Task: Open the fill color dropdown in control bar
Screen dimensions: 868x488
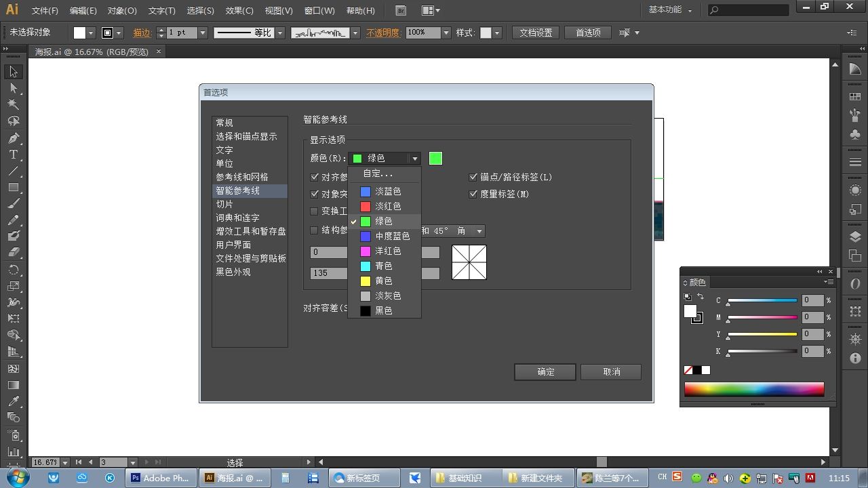Action: (92, 33)
